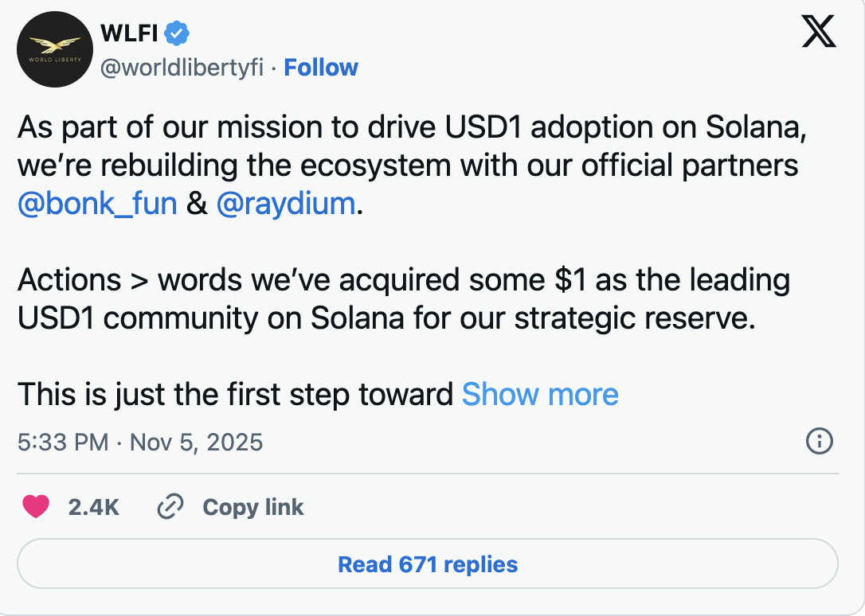865x616 pixels.
Task: Click the @worldlibertyfi handle
Action: pos(183,68)
